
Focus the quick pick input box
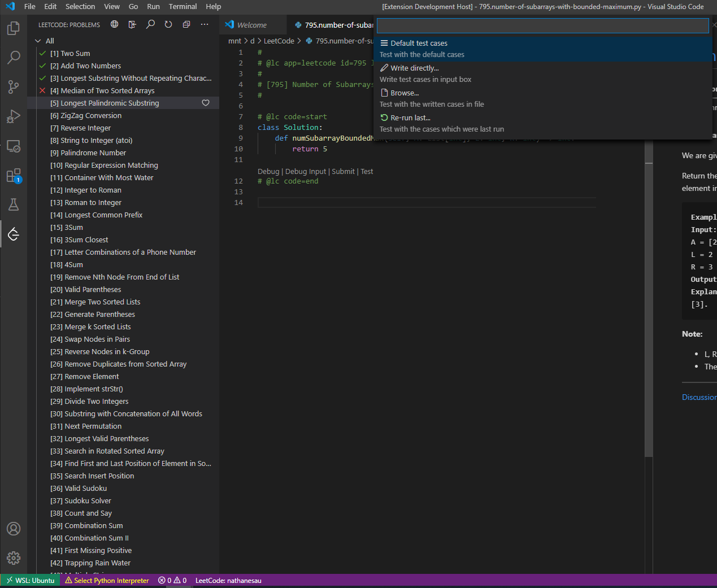pos(542,25)
